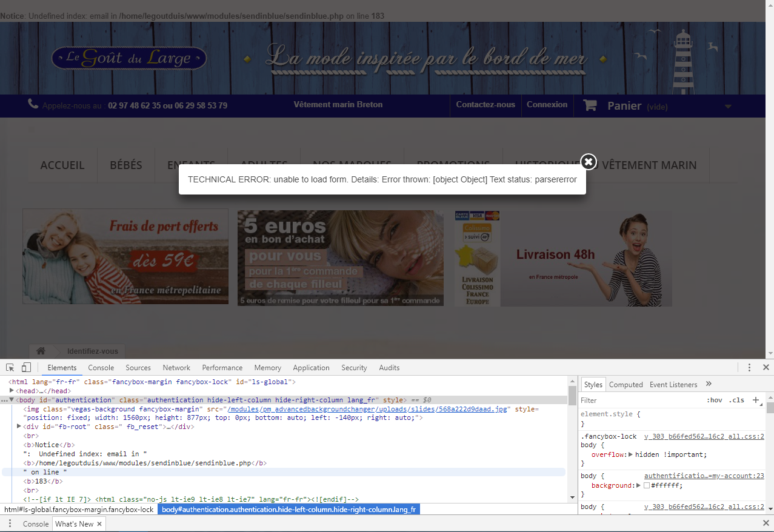Toggle the .cls element classes editor
This screenshot has width=774, height=532.
point(736,400)
